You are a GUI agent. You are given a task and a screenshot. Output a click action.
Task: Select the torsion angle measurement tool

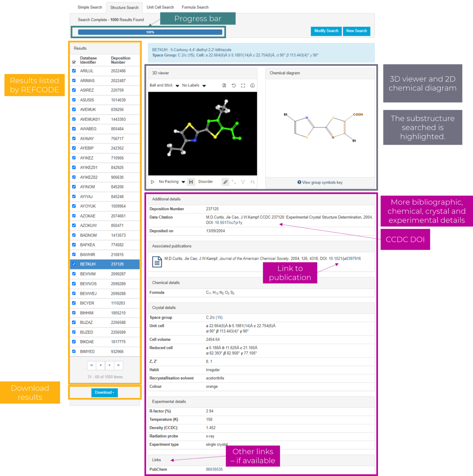pyautogui.click(x=252, y=182)
